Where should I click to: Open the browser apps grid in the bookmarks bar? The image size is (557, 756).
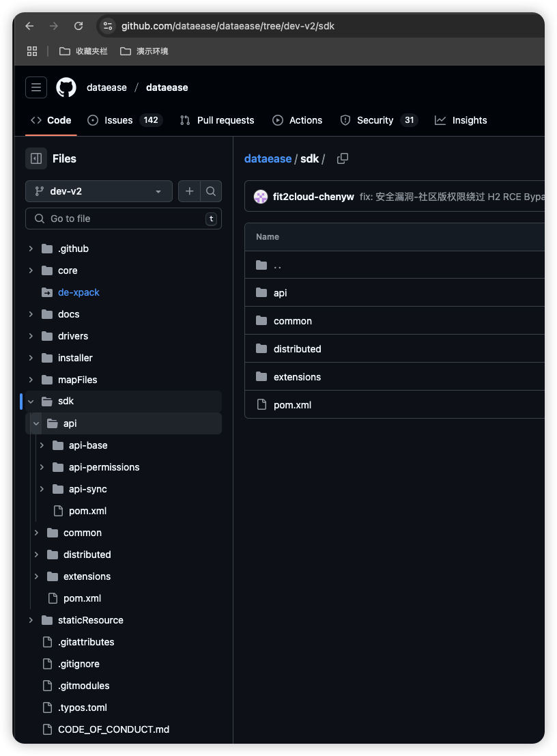click(32, 51)
